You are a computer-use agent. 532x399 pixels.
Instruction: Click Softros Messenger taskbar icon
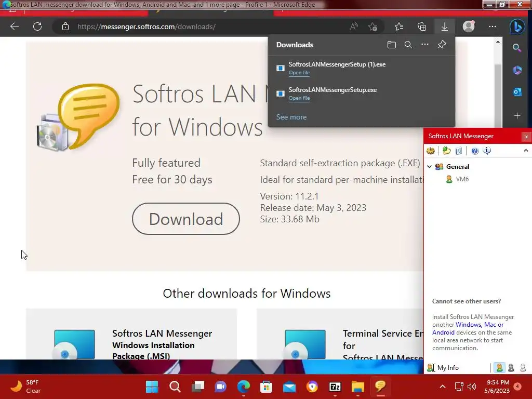pyautogui.click(x=380, y=387)
